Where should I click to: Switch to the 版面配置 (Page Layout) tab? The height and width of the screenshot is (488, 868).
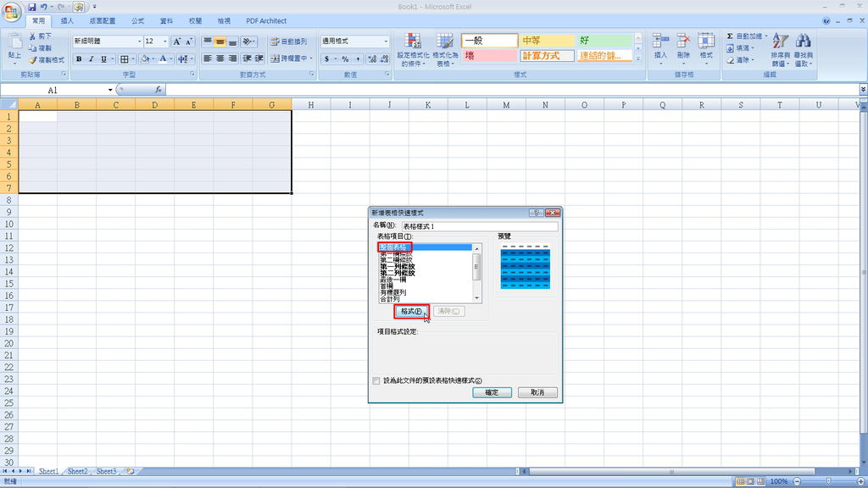point(103,21)
